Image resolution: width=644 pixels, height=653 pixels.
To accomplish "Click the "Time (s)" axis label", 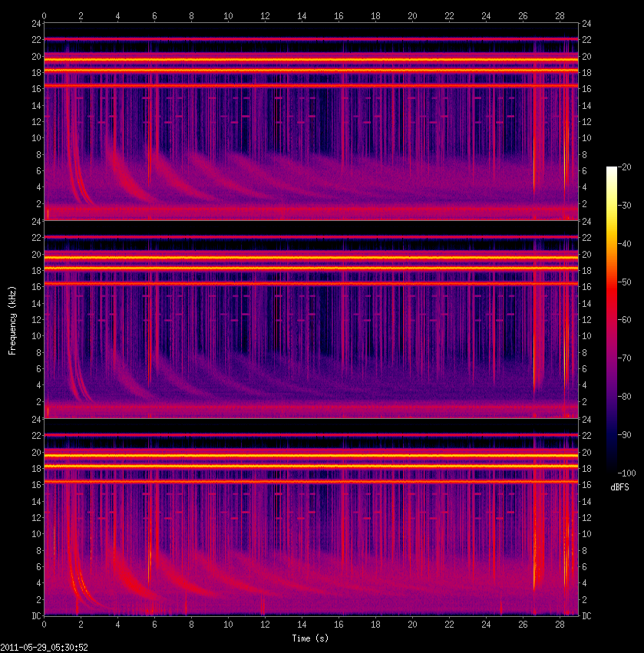I will pos(311,638).
